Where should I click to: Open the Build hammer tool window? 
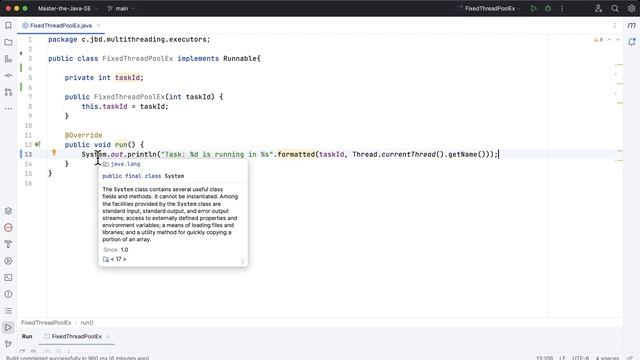pos(8,244)
